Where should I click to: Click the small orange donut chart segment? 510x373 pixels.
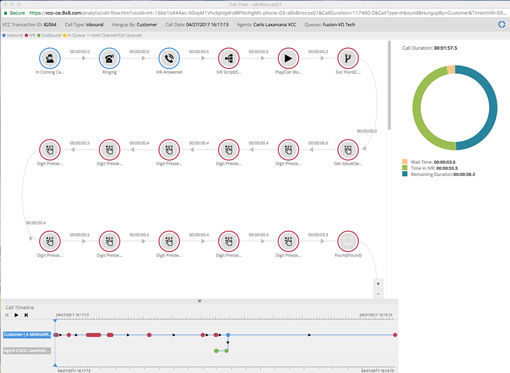[451, 69]
